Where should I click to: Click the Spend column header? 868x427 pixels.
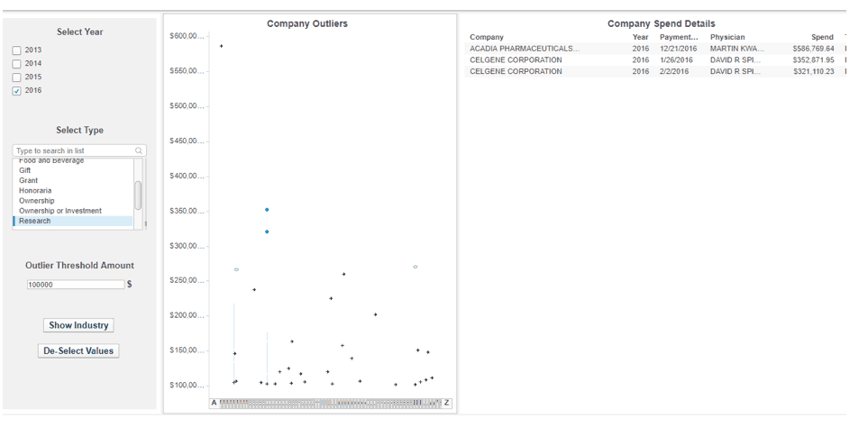pos(822,37)
